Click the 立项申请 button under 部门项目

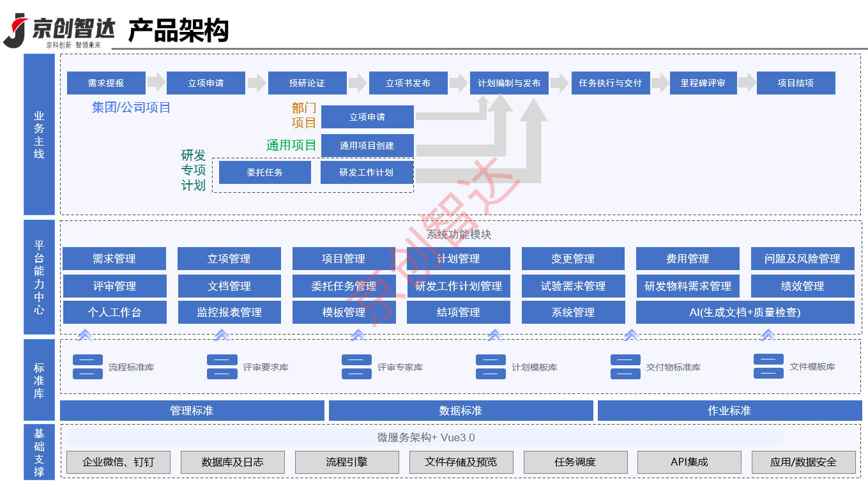pyautogui.click(x=367, y=117)
